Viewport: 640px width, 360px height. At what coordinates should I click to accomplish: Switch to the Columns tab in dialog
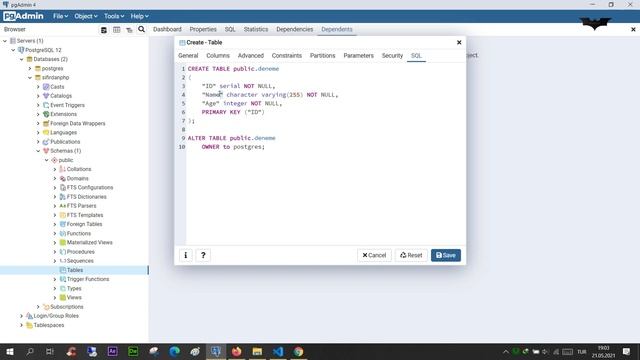(218, 56)
